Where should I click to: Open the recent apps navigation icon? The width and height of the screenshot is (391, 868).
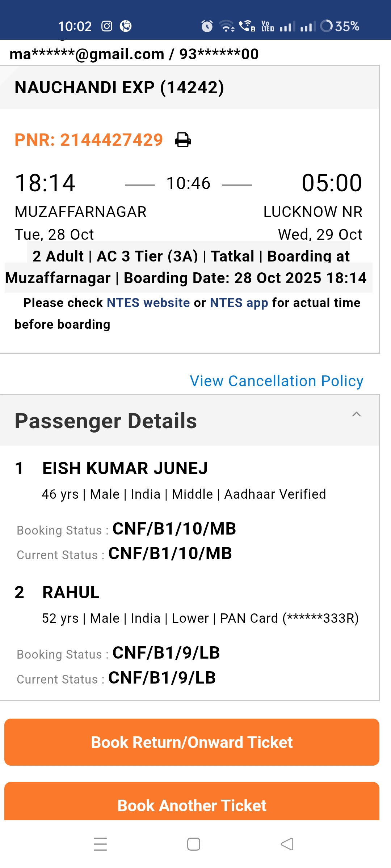[100, 844]
